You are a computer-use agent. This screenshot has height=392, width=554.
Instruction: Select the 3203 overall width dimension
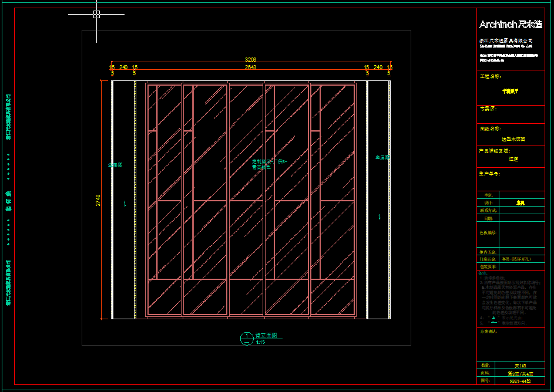click(250, 59)
